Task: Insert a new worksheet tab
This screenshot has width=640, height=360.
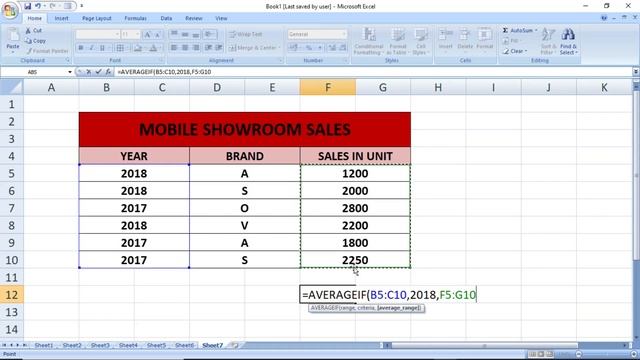Action: pyautogui.click(x=235, y=345)
